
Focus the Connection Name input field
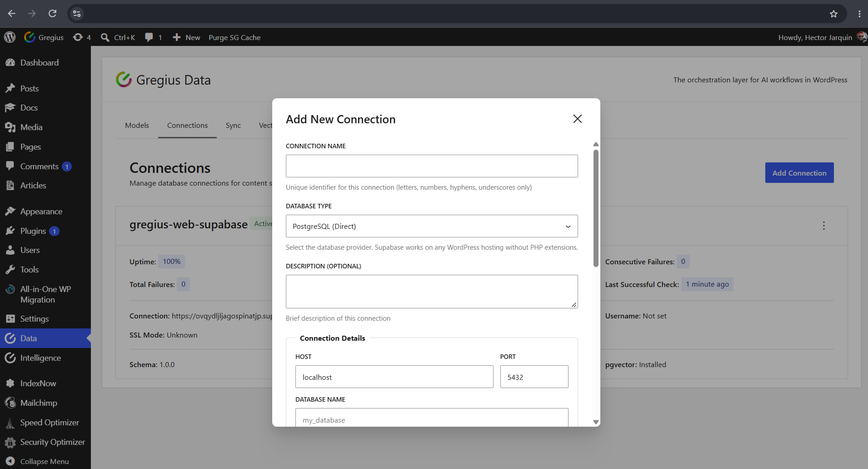click(x=432, y=166)
